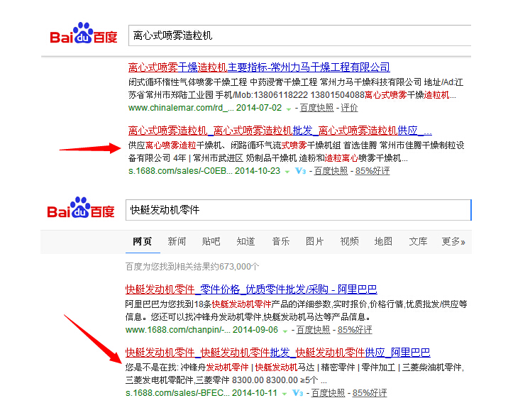This screenshot has width=508, height=420.
Task: Open result 快艇发动机零件_快艇发动机零件批发 阿里巴巴
Action: (x=278, y=353)
